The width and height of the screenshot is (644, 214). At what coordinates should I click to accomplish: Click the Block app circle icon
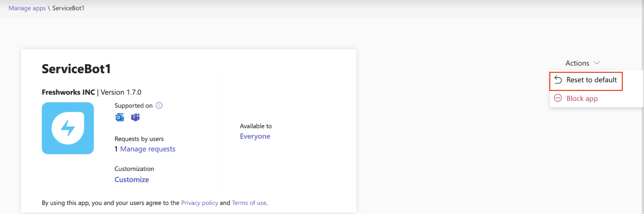(x=558, y=98)
